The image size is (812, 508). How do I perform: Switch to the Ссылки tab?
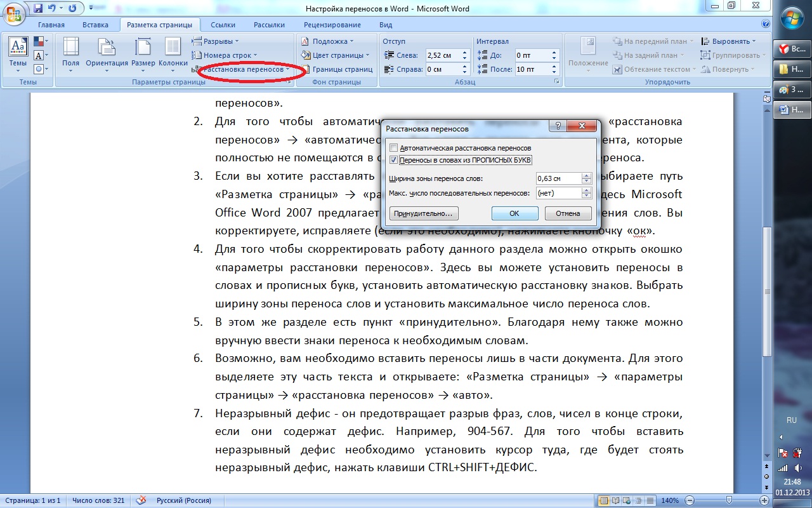pos(223,25)
